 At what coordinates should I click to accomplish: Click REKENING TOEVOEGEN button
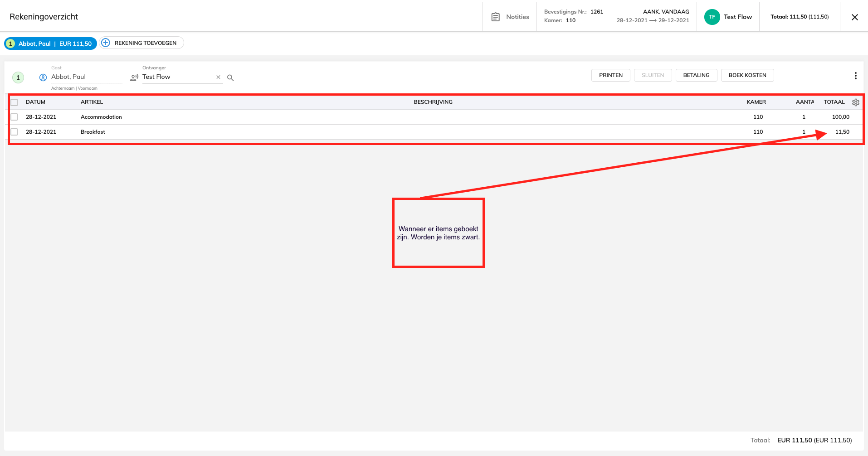[142, 43]
